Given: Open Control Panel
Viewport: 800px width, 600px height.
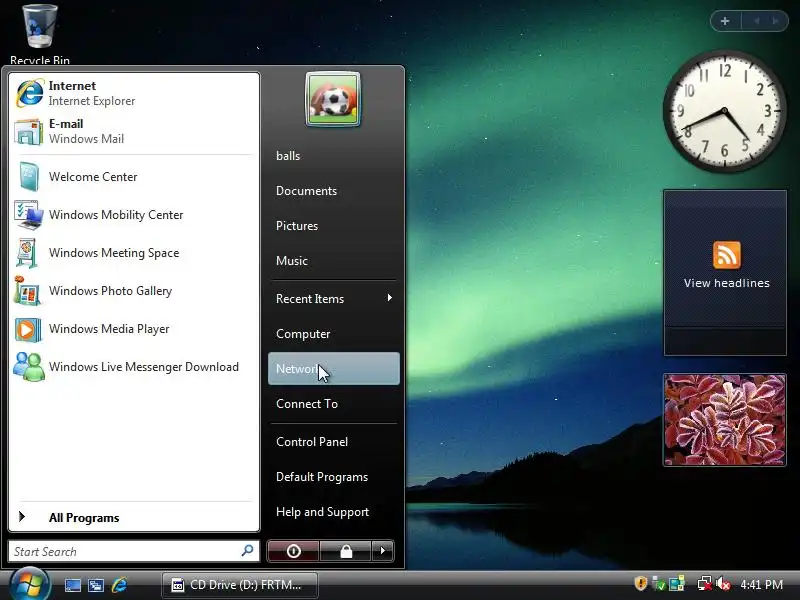Looking at the screenshot, I should (334, 442).
